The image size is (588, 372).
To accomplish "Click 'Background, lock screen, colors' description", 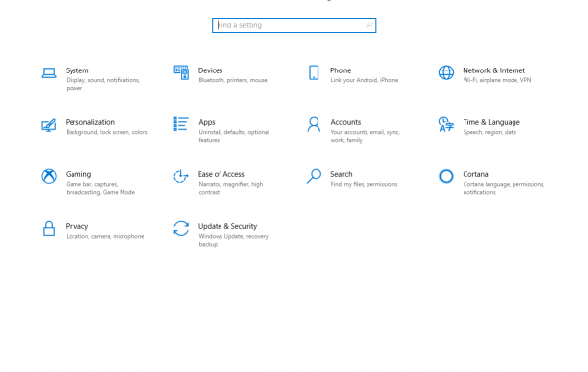I will click(x=107, y=132).
